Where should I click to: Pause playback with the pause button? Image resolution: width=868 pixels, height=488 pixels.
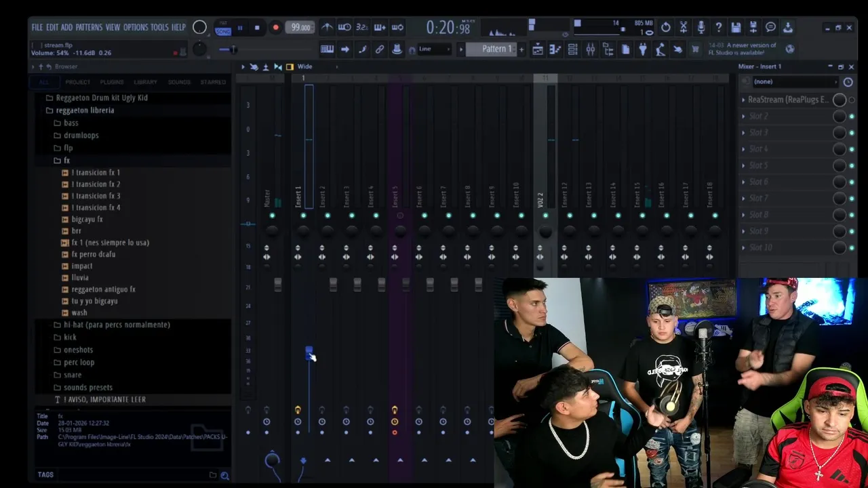(x=239, y=28)
